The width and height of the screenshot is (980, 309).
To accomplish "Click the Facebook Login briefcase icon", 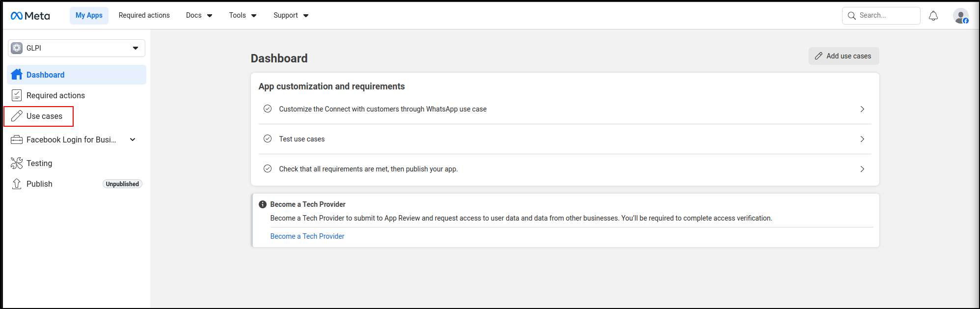I will pos(17,140).
